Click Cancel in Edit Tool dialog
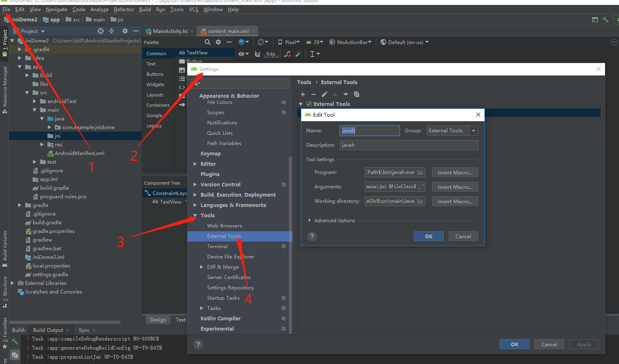619x364 pixels. point(463,236)
